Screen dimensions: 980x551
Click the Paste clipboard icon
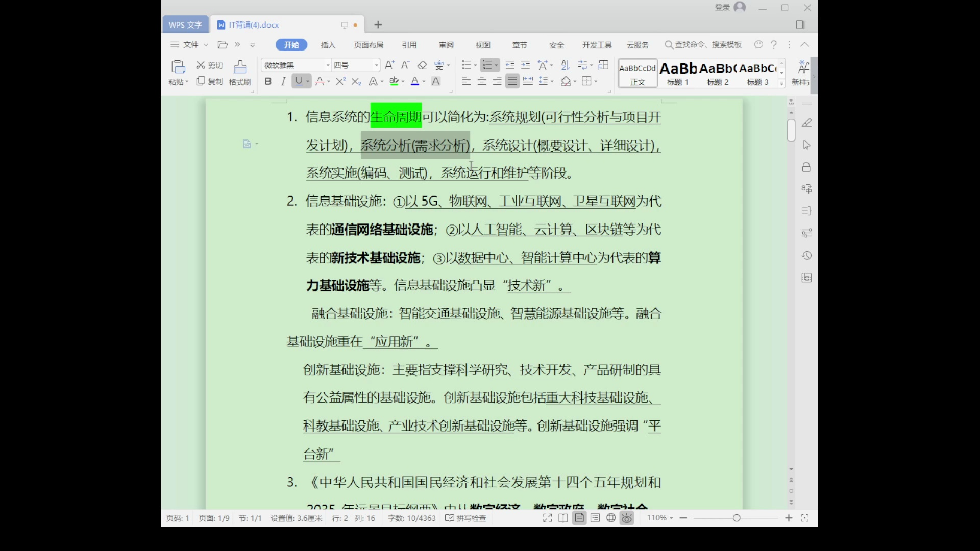[x=178, y=67]
